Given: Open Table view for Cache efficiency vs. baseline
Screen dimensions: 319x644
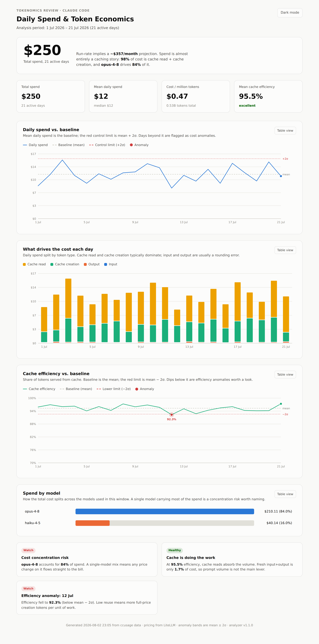Looking at the screenshot, I should [x=285, y=374].
